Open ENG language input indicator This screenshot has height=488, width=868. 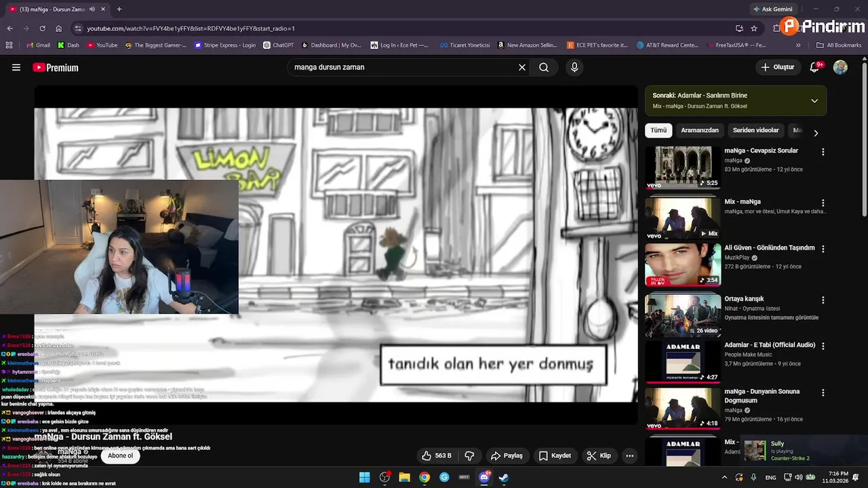pos(771,477)
